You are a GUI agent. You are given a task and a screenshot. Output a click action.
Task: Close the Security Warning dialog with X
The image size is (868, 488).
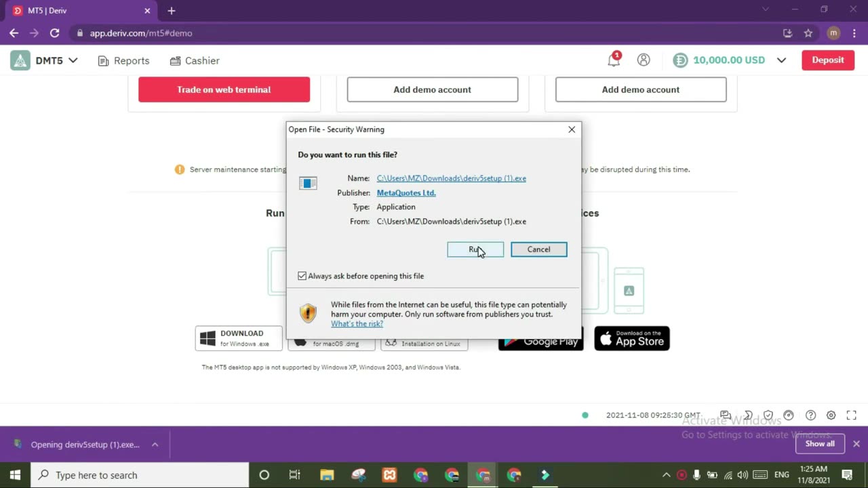coord(572,129)
